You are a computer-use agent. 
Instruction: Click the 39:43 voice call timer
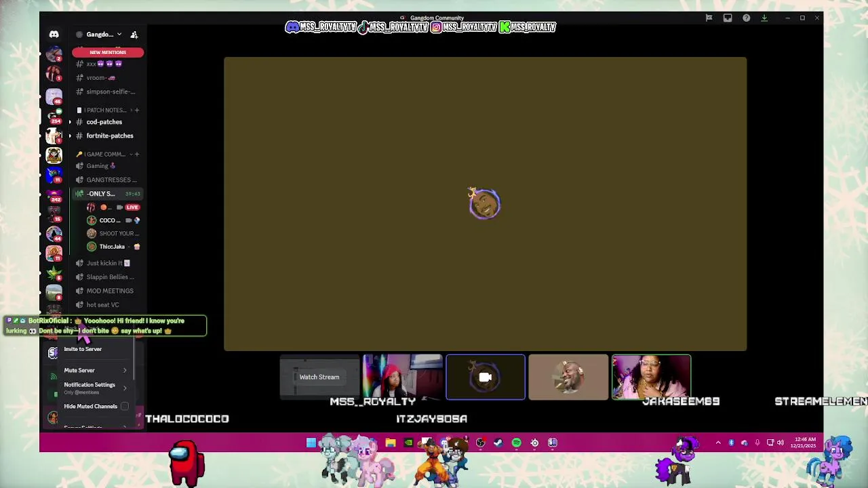132,194
